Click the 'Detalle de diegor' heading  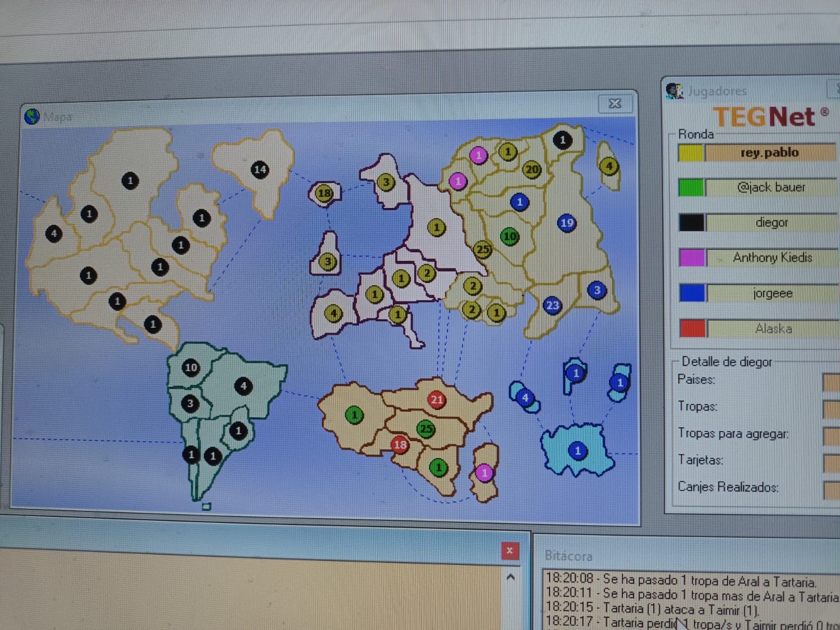[x=727, y=362]
